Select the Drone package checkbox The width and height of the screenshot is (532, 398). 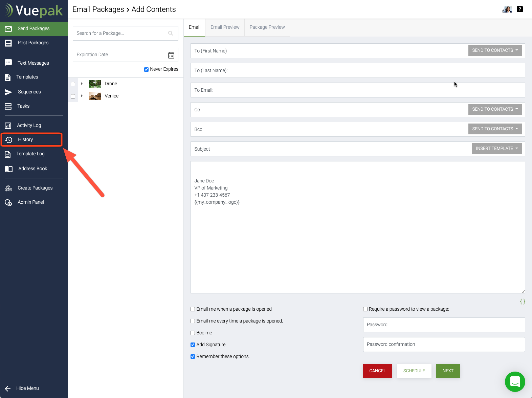pyautogui.click(x=73, y=84)
